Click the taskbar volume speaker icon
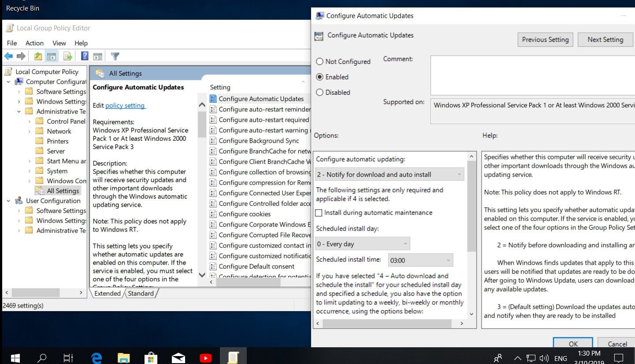Image resolution: width=635 pixels, height=364 pixels. click(x=544, y=358)
